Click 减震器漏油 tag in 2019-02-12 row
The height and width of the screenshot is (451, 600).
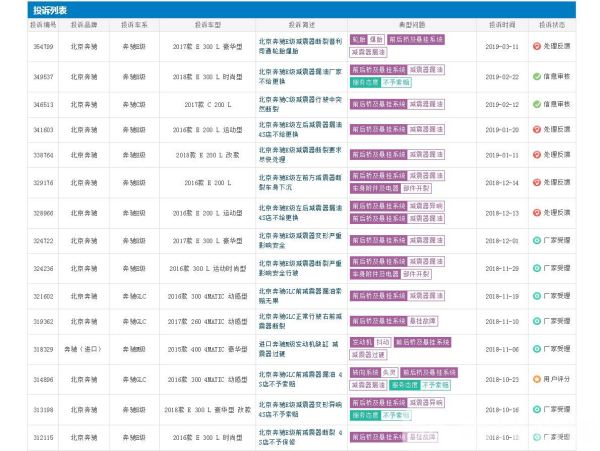click(426, 104)
